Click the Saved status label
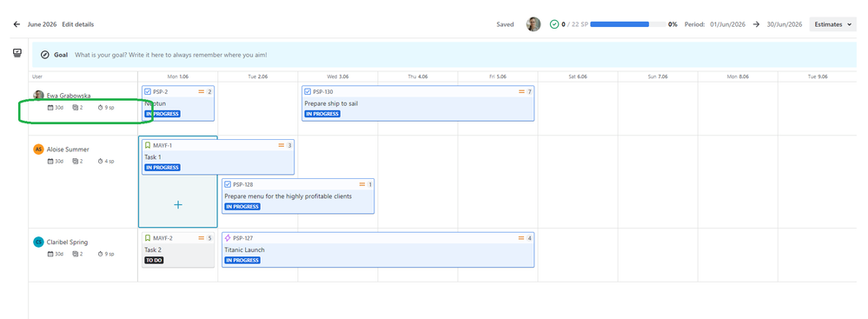The width and height of the screenshot is (868, 319). pos(505,24)
